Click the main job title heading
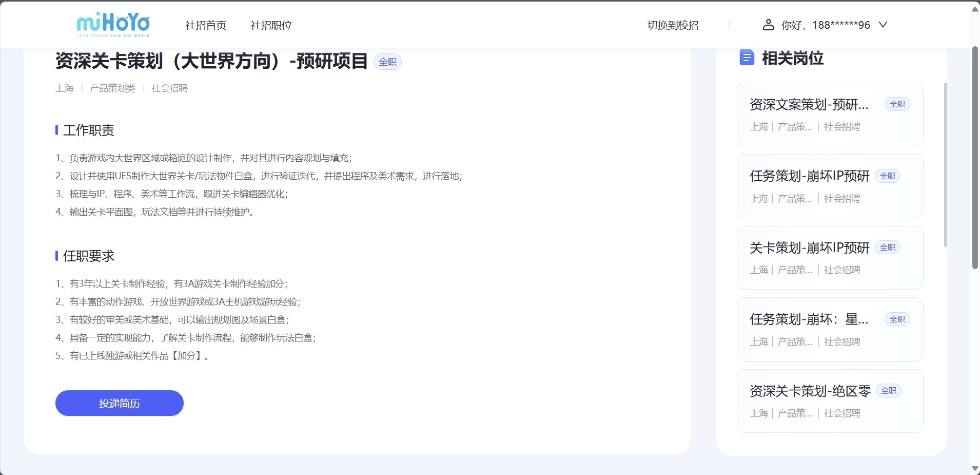The width and height of the screenshot is (980, 475). [x=211, y=61]
